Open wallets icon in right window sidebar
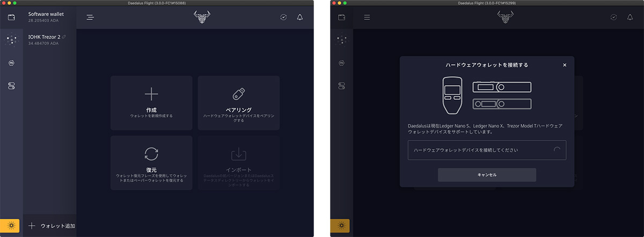Image resolution: width=644 pixels, height=237 pixels. point(342,17)
